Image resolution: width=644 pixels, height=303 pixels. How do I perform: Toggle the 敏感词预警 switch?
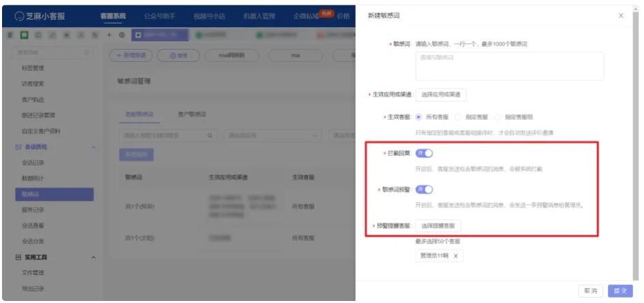tap(424, 189)
